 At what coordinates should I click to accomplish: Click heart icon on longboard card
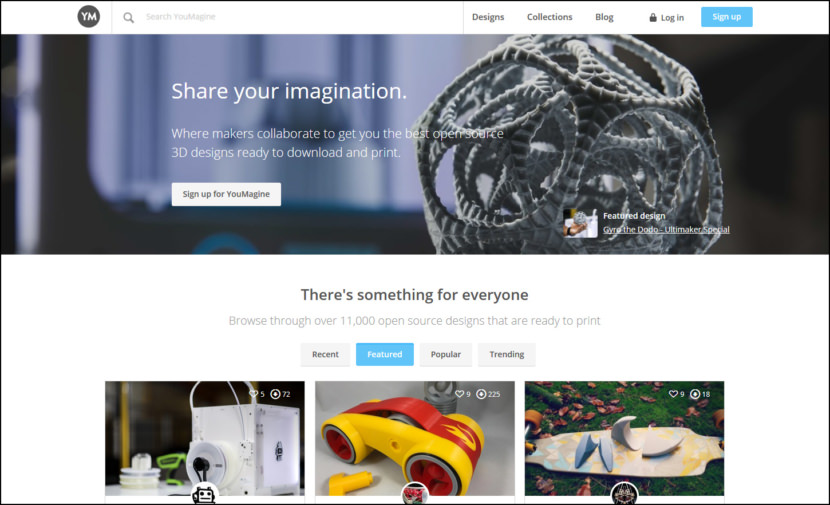click(673, 394)
